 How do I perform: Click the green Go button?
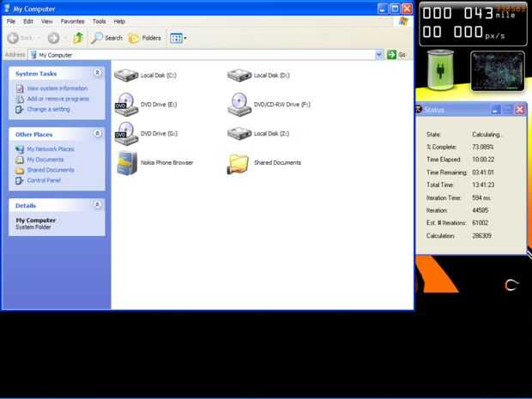pos(396,55)
